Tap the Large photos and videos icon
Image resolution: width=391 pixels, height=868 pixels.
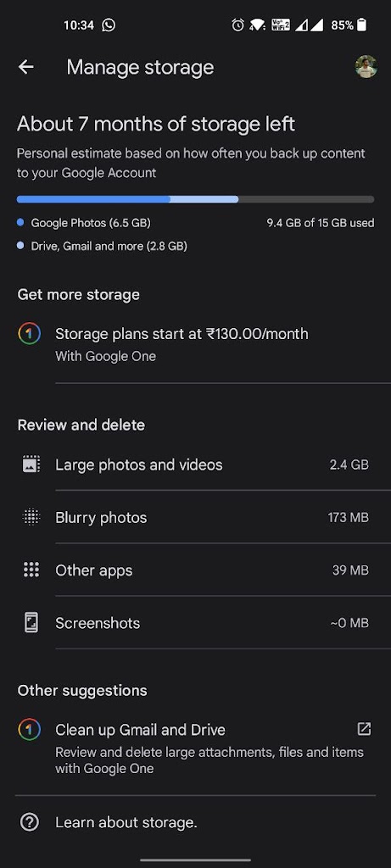point(31,464)
